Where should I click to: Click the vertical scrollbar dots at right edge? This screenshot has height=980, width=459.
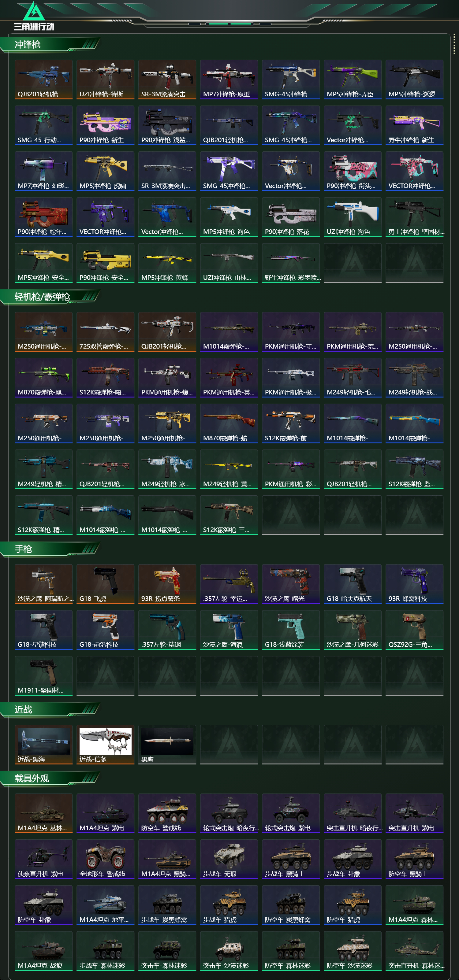click(x=454, y=44)
